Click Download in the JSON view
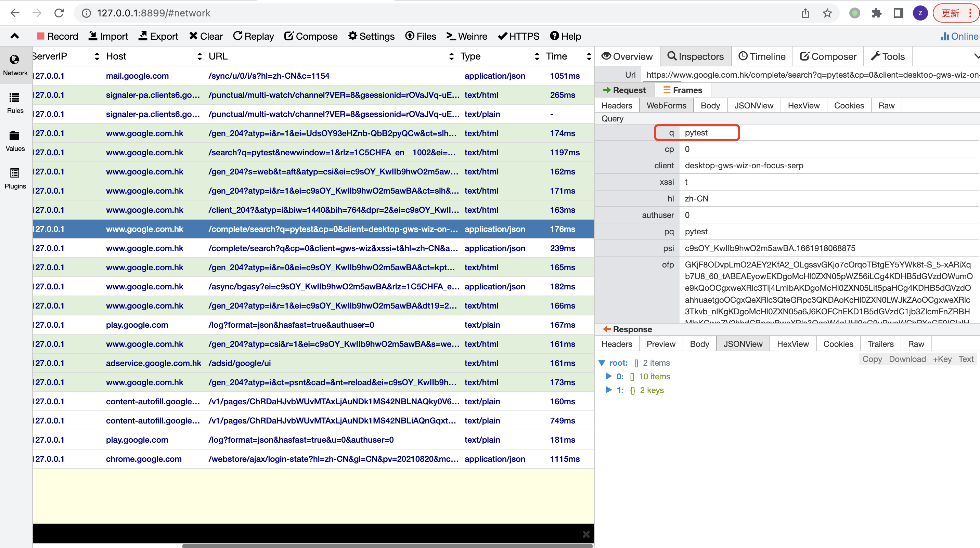Screen dimensions: 980x548 pos(907,359)
